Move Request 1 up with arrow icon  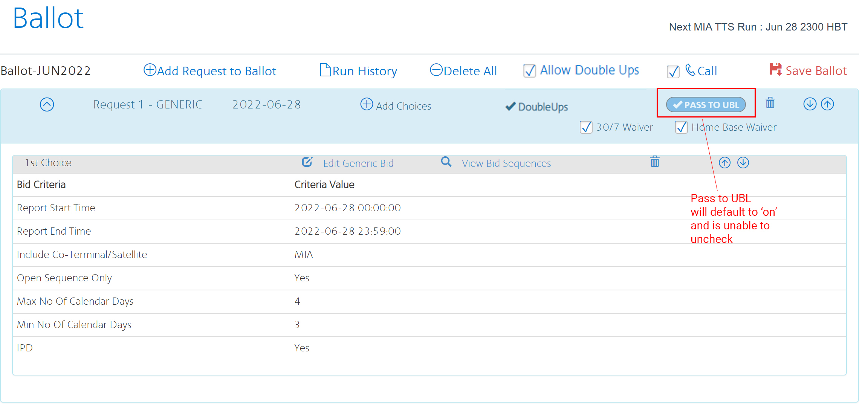[x=827, y=104]
